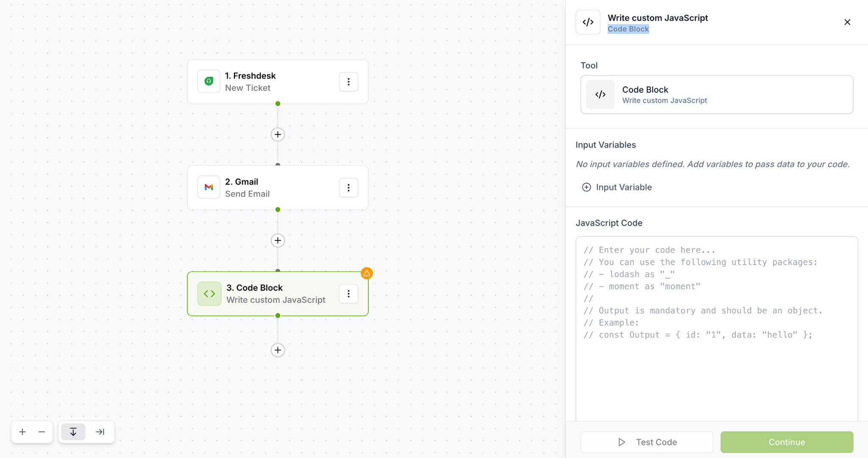Viewport: 868px width, 458px height.
Task: Select the Code Block tool card
Action: click(x=716, y=95)
